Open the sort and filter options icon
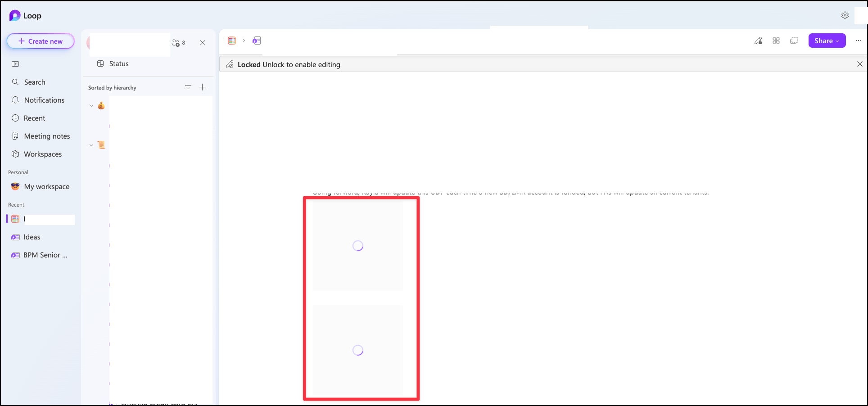The height and width of the screenshot is (406, 868). tap(188, 87)
